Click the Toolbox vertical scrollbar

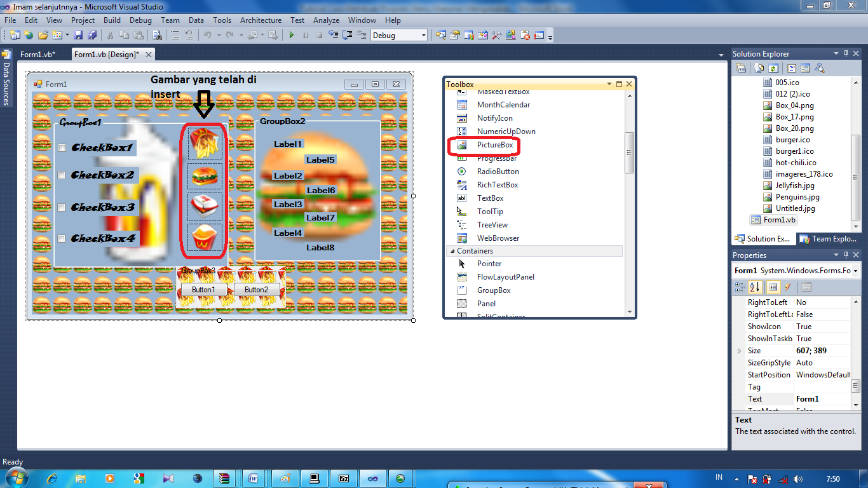tap(629, 152)
